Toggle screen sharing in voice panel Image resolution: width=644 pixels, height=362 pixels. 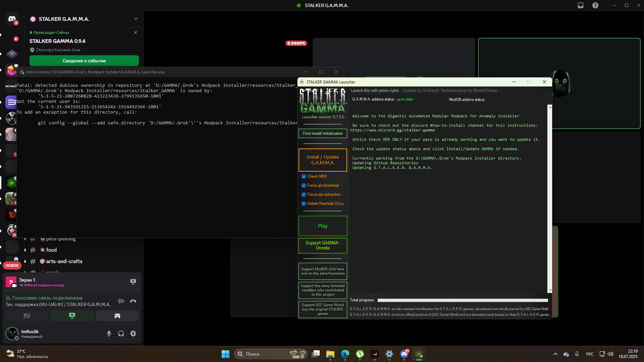[x=72, y=316]
